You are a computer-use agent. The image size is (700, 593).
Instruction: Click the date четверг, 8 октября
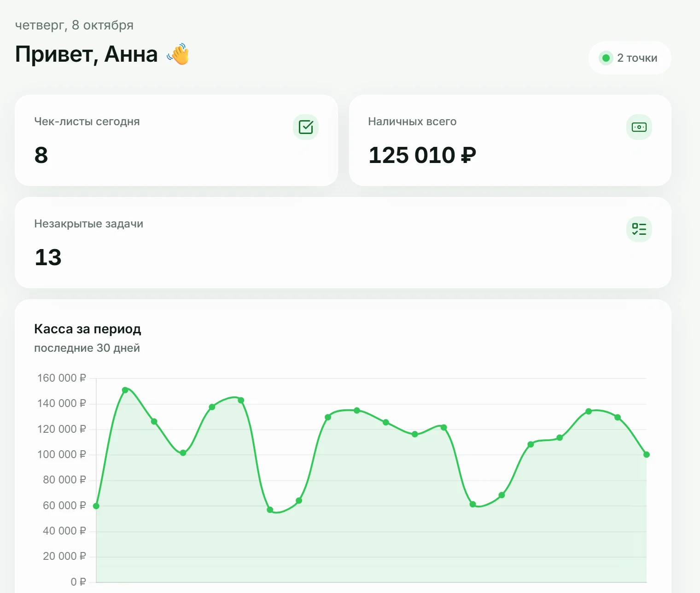(74, 25)
